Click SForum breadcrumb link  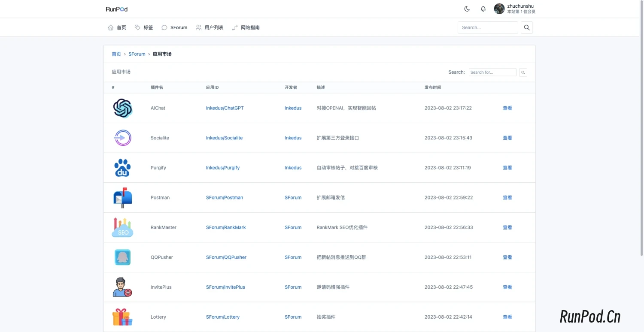[x=137, y=54]
